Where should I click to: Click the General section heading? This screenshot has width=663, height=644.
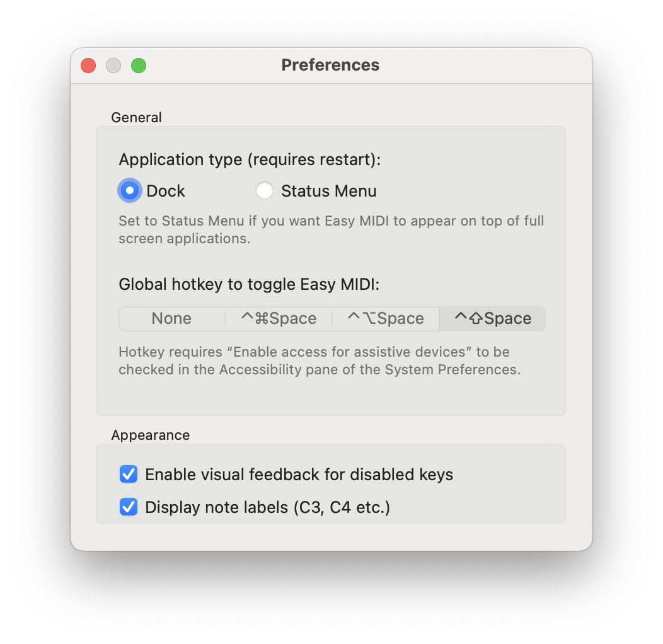tap(136, 117)
